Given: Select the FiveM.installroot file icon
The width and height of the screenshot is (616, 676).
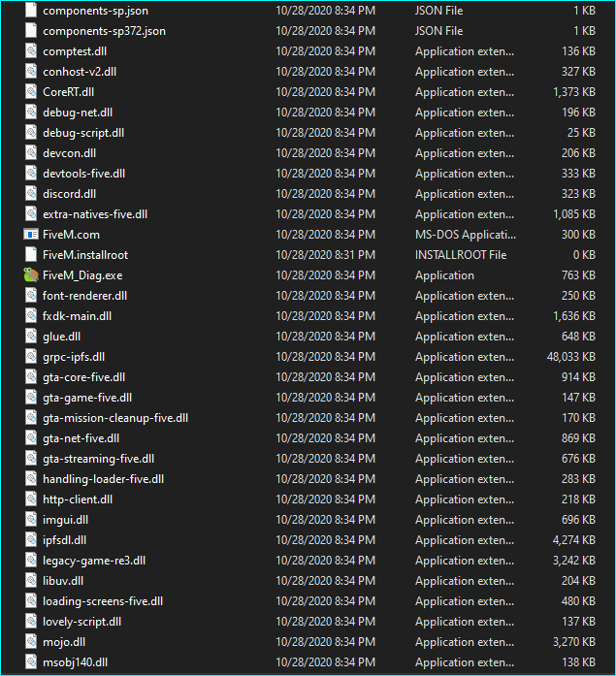Looking at the screenshot, I should tap(31, 254).
